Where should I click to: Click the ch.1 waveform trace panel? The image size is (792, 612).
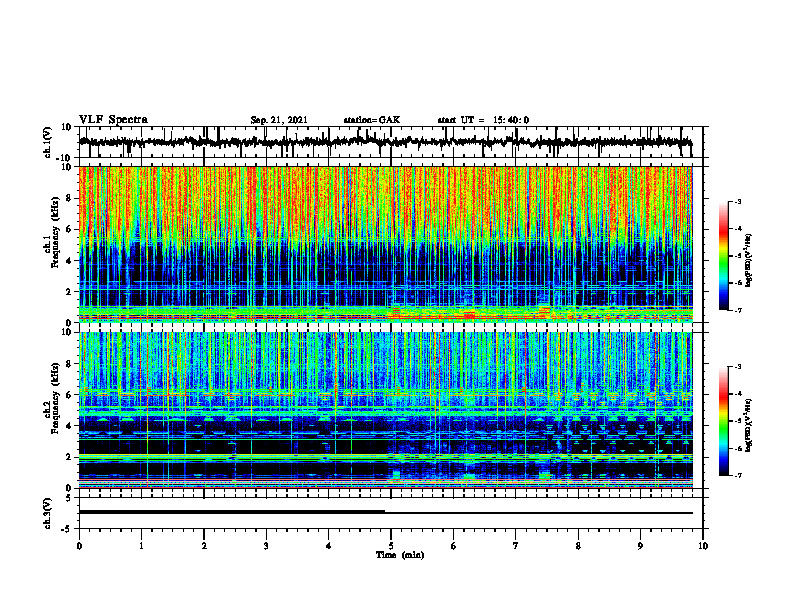click(x=390, y=142)
